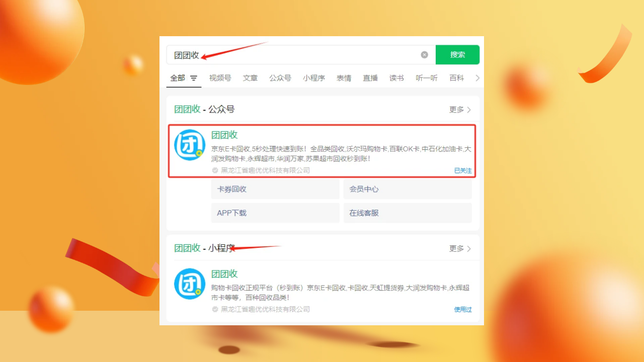The width and height of the screenshot is (644, 362).
Task: Click the green 搜索 search button
Action: 457,55
